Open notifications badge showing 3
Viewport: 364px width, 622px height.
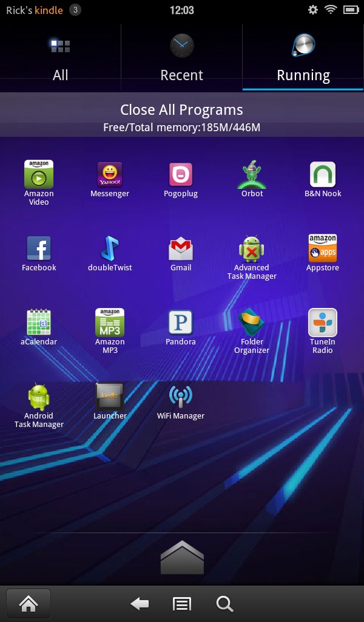(x=75, y=10)
